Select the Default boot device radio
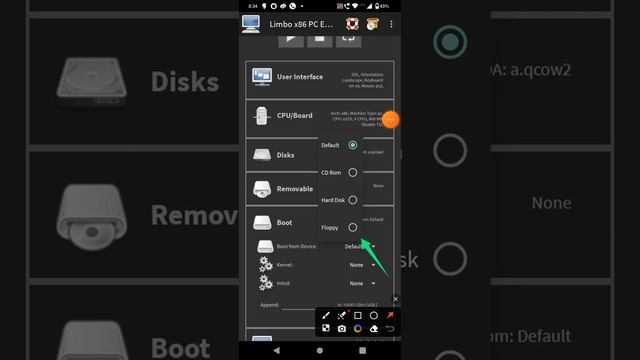Viewport: 640px width, 360px height. pos(353,145)
